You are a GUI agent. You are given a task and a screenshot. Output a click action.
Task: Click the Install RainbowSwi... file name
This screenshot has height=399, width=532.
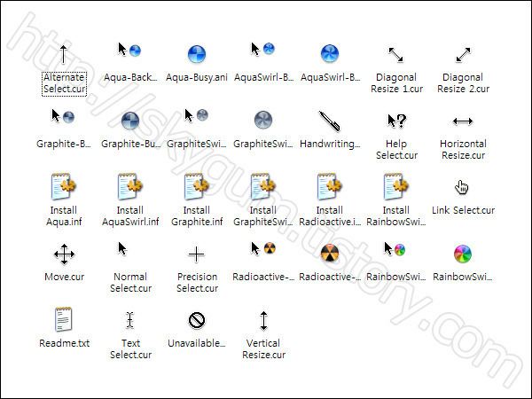pos(396,215)
